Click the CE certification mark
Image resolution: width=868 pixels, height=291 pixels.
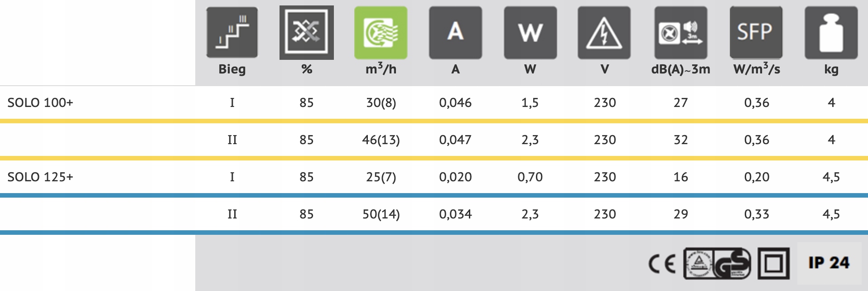(x=662, y=263)
